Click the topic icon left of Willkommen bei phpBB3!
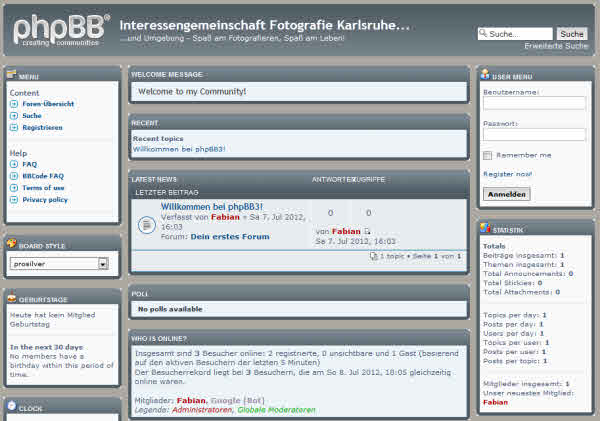The image size is (600, 421). pos(146,224)
